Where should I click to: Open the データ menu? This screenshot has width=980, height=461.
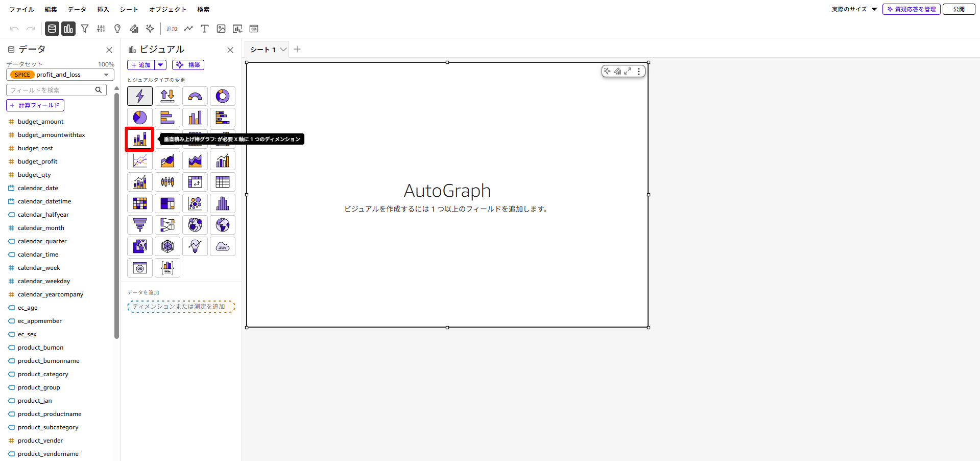(x=76, y=9)
